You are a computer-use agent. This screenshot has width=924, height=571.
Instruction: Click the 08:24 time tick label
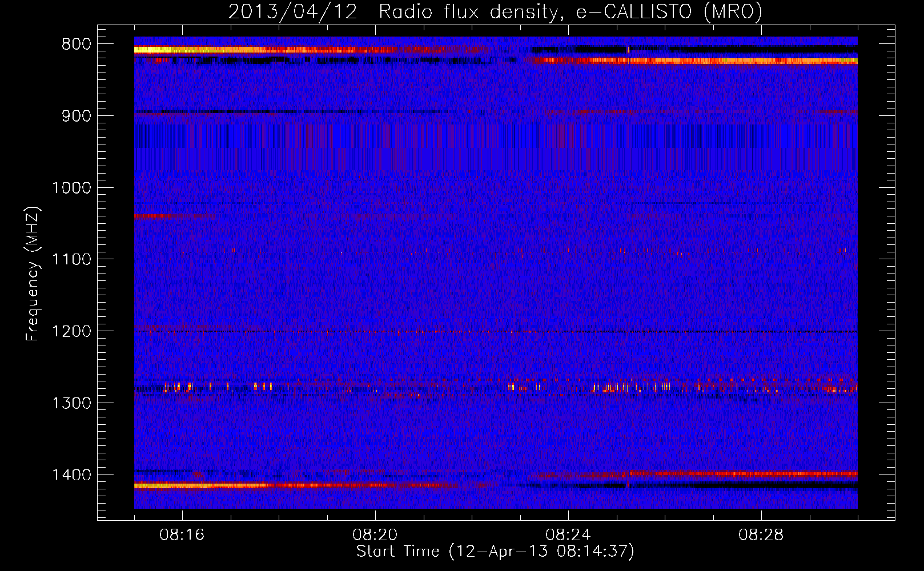(x=568, y=535)
